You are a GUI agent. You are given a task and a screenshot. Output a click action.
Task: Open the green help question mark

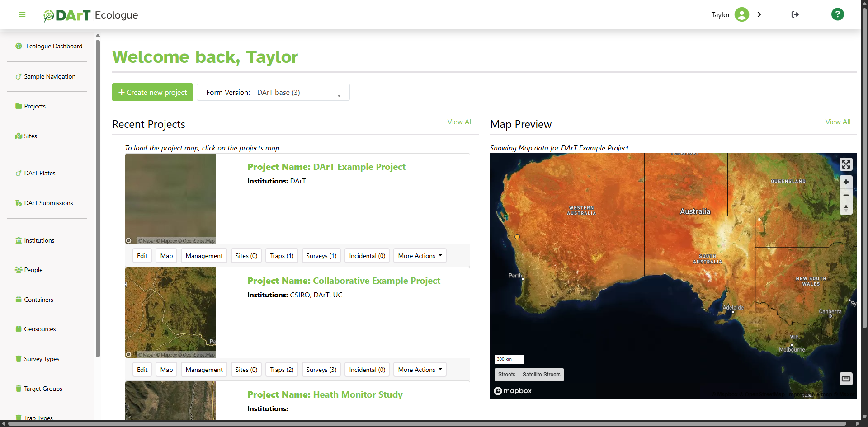point(837,14)
